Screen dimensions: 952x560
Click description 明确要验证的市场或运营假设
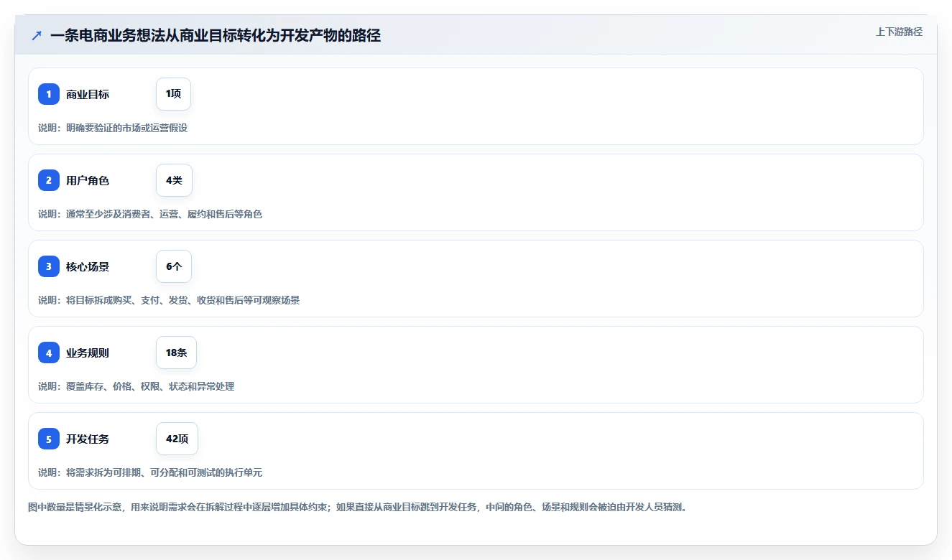113,128
